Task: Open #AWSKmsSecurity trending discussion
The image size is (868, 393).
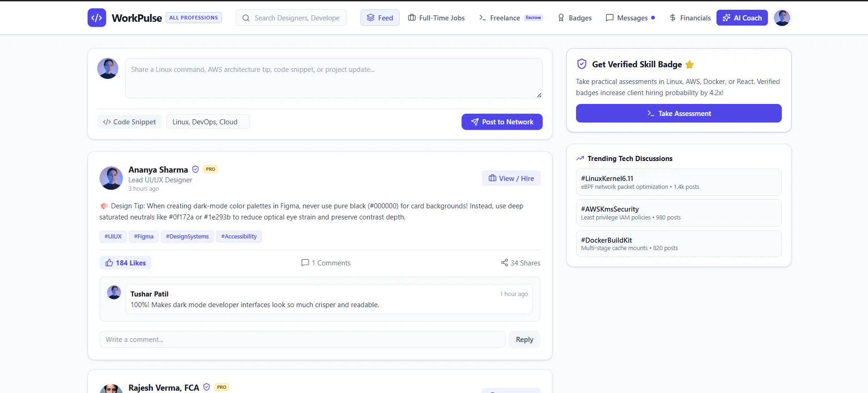Action: [678, 213]
